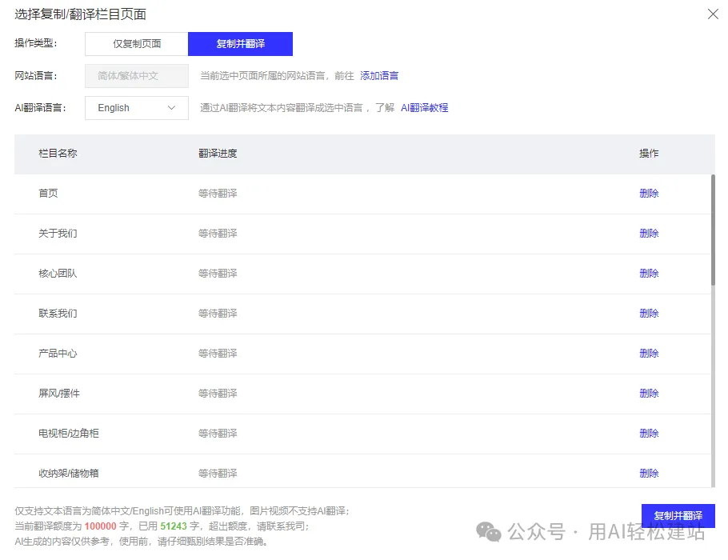Open the 添加语言 link to add languages

pos(379,75)
